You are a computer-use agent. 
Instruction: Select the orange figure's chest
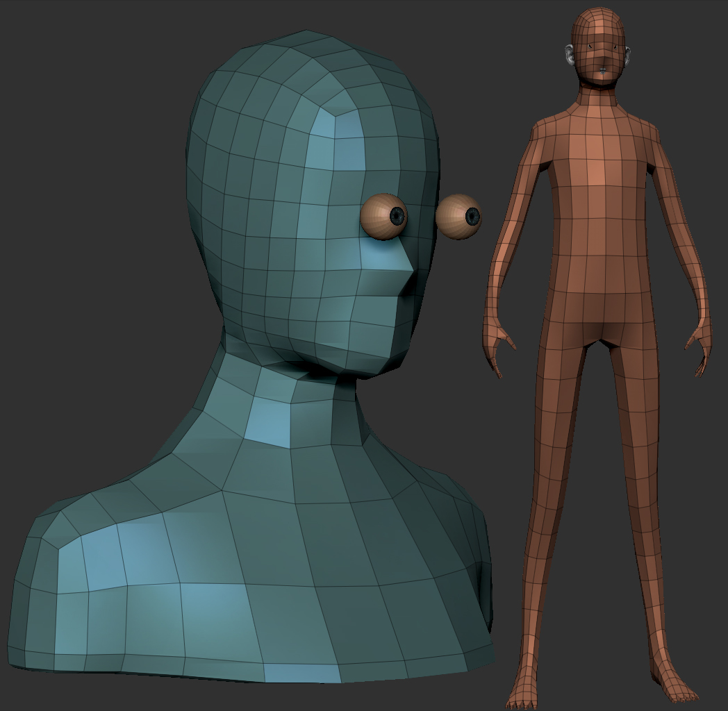point(599,167)
